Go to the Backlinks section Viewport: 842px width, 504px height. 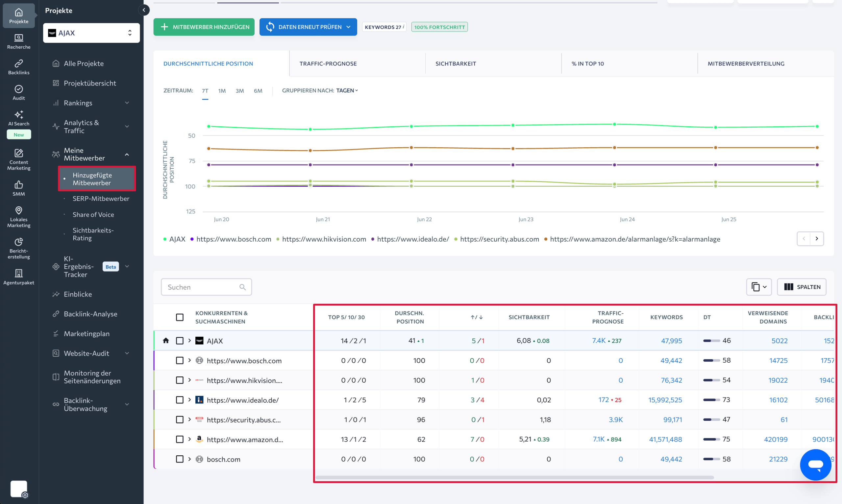pos(19,67)
